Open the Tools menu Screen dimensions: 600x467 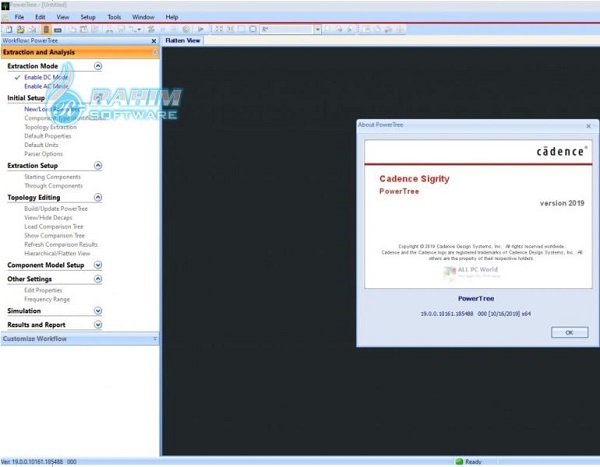coord(114,17)
